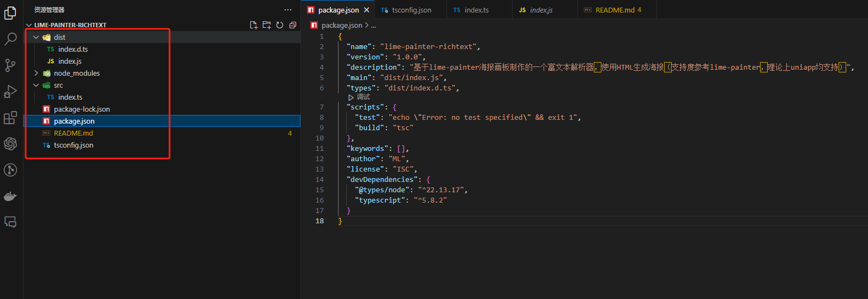Open explorer More Actions ellipsis menu
868x299 pixels.
[288, 10]
